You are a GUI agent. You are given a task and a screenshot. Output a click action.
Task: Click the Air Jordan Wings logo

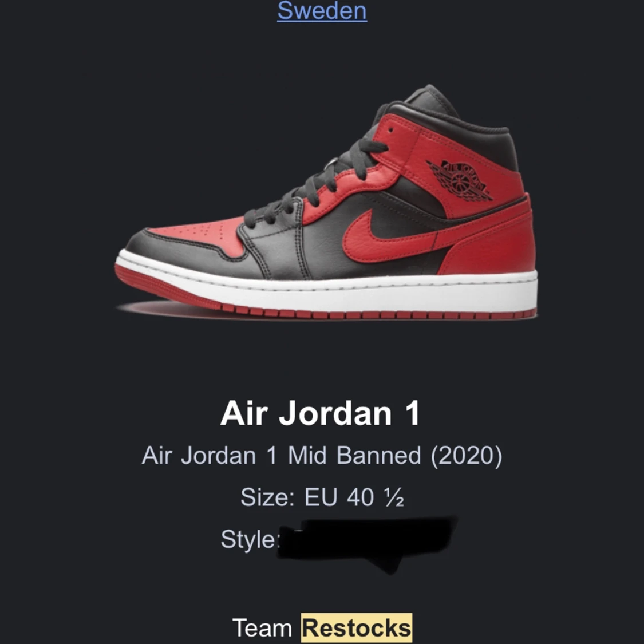(x=459, y=180)
